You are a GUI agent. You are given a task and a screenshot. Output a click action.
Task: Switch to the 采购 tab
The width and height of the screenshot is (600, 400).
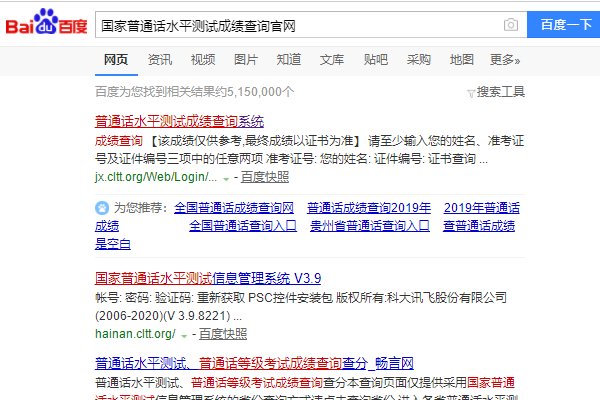pos(419,60)
